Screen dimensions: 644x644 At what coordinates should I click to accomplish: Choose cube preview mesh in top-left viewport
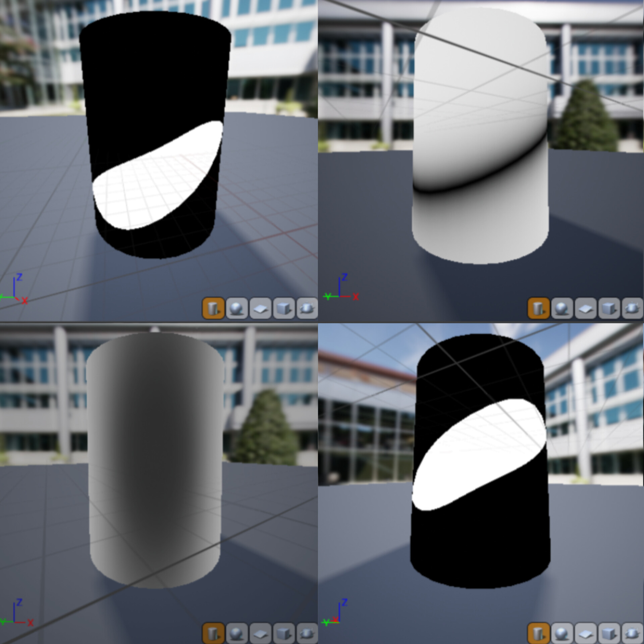(x=284, y=308)
